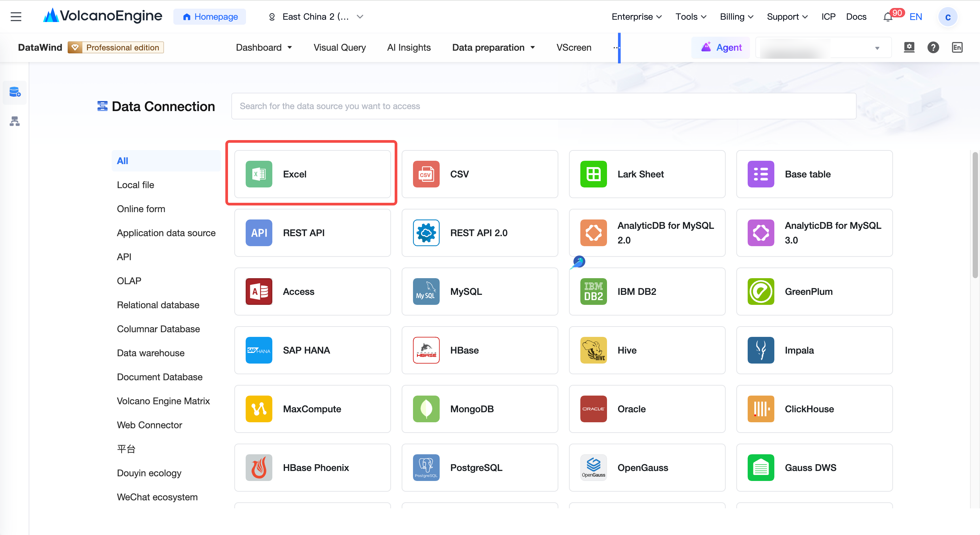This screenshot has width=980, height=535.
Task: Open the Dashboard dropdown
Action: 264,47
